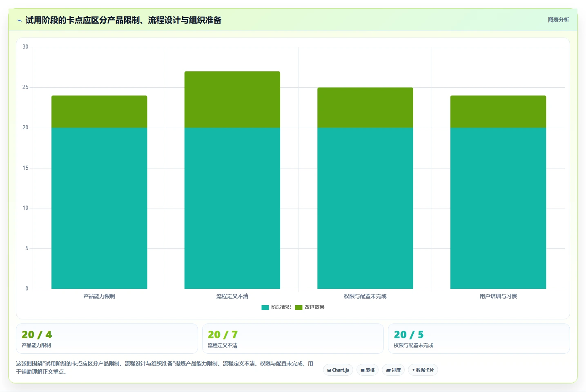
Task: Toggle the 阶段累积 legend item
Action: point(276,307)
